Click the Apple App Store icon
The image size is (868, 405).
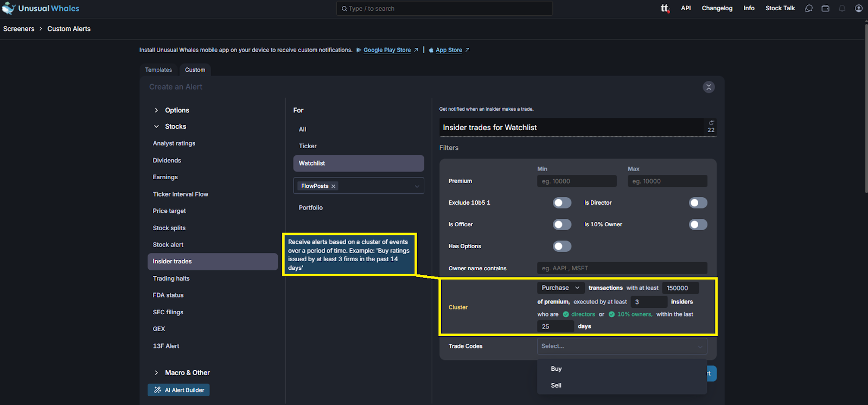431,50
